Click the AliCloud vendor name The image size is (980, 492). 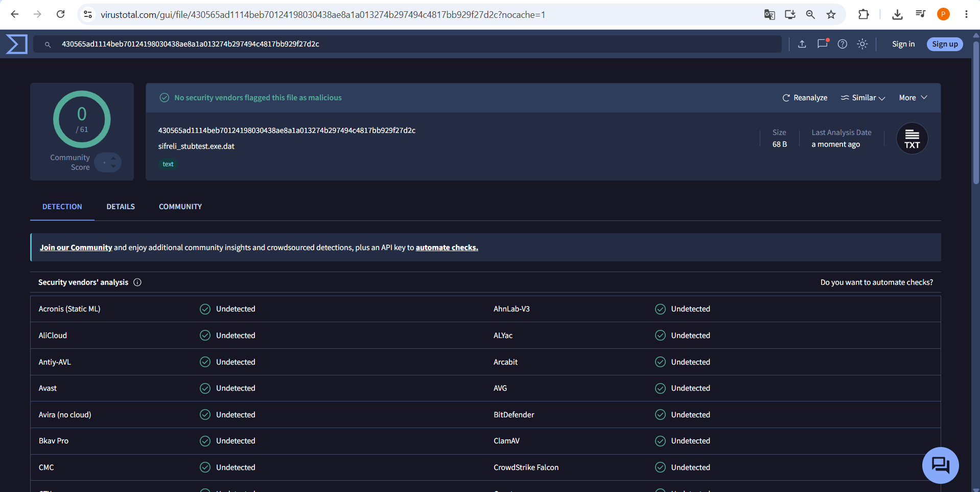tap(53, 336)
